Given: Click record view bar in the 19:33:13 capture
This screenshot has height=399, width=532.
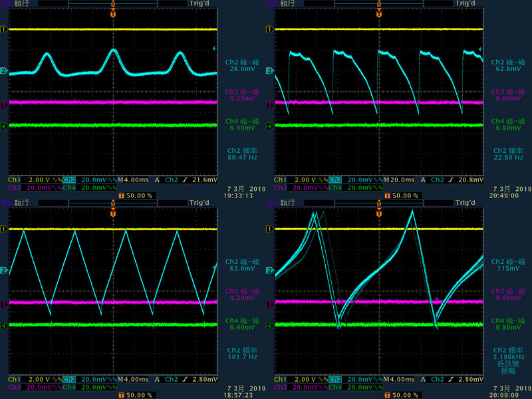Looking at the screenshot, I should (113, 4).
